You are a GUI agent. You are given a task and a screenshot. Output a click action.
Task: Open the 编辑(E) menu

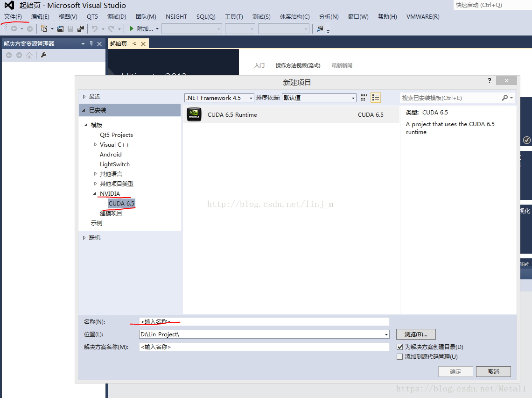[x=40, y=17]
